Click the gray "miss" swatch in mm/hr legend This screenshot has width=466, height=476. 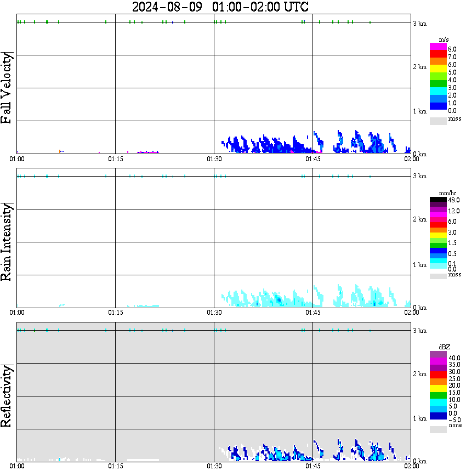pos(438,276)
